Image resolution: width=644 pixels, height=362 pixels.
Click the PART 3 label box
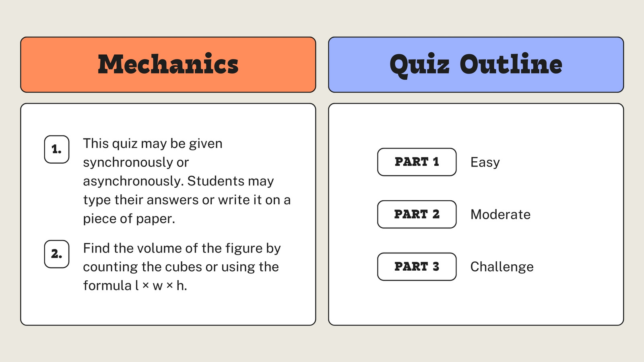417,267
